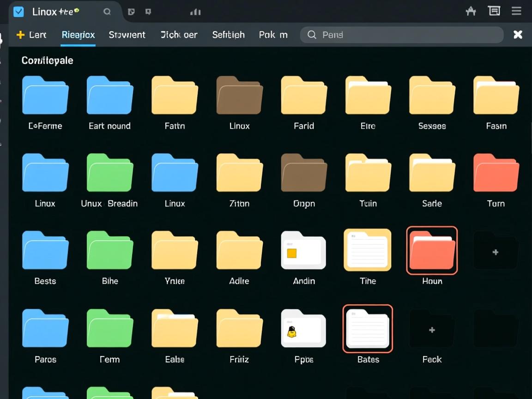
Task: Select the outlined Bates document icon
Action: [x=367, y=329]
